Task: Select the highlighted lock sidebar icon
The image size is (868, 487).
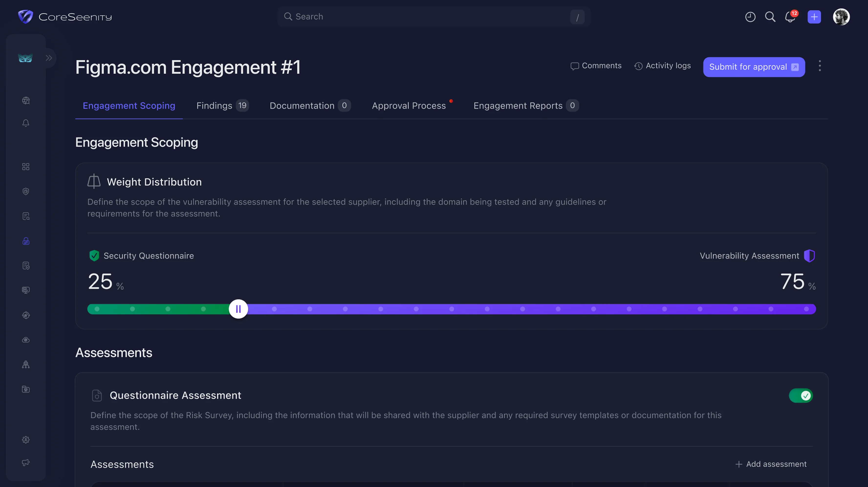Action: 26,241
